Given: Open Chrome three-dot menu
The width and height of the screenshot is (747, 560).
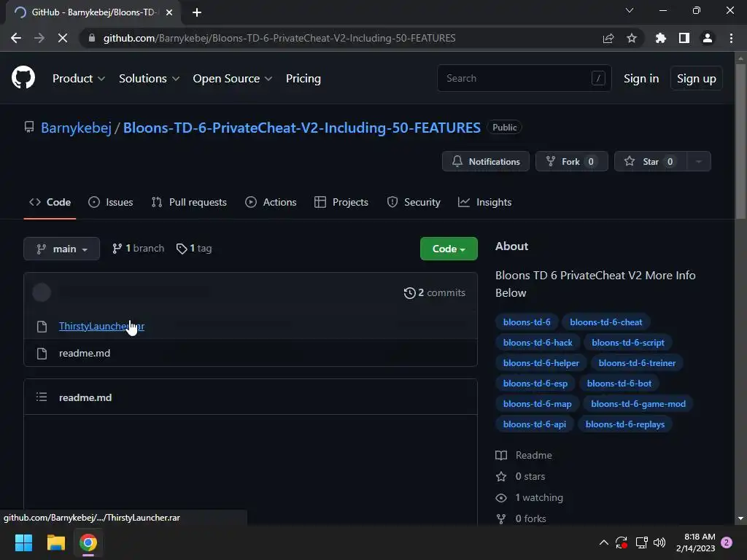Looking at the screenshot, I should coord(731,38).
